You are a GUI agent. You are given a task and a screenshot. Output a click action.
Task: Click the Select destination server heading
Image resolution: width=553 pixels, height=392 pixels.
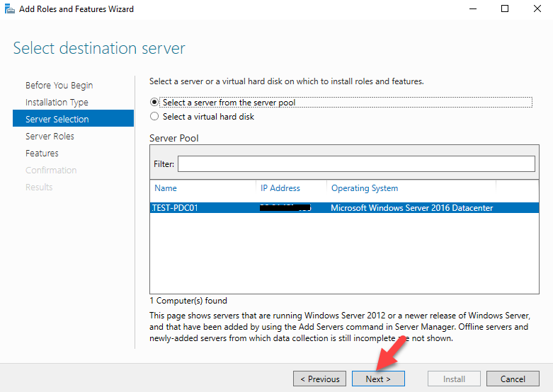click(x=99, y=48)
